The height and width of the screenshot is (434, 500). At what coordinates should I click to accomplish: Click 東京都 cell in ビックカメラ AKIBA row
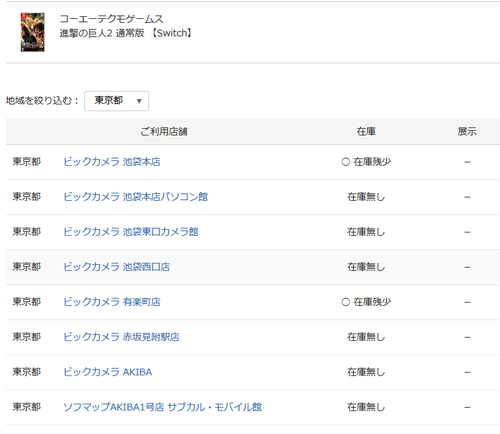tap(27, 372)
